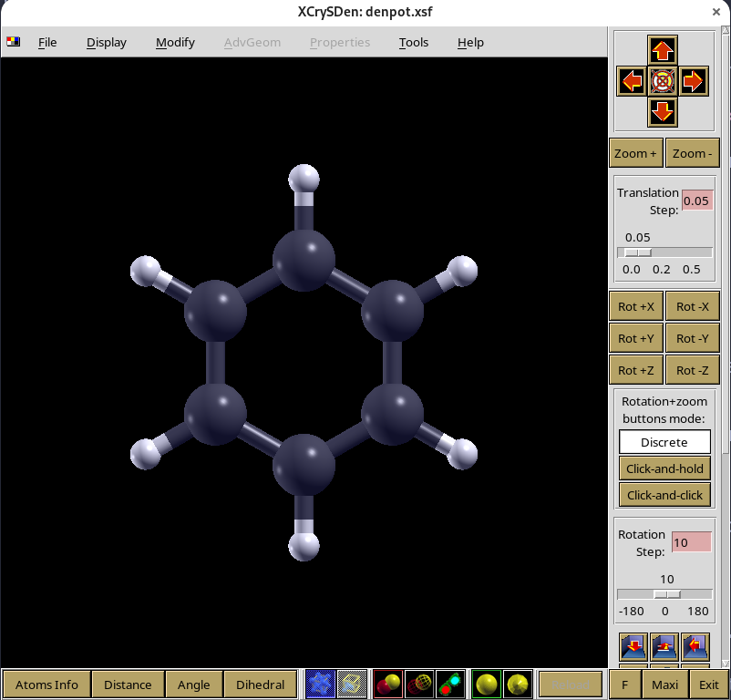Screen dimensions: 731x700
Task: Enable the red-cyan stereo glasses icon
Action: (x=450, y=684)
